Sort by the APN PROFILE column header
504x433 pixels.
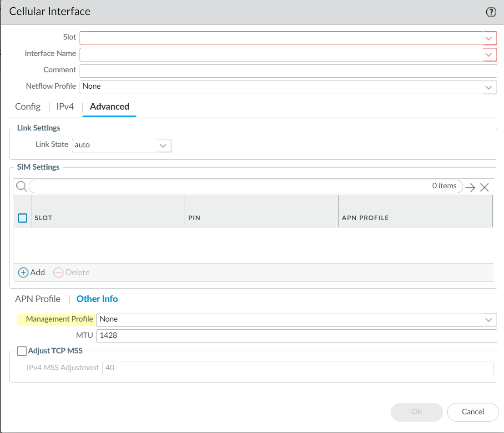(x=365, y=218)
